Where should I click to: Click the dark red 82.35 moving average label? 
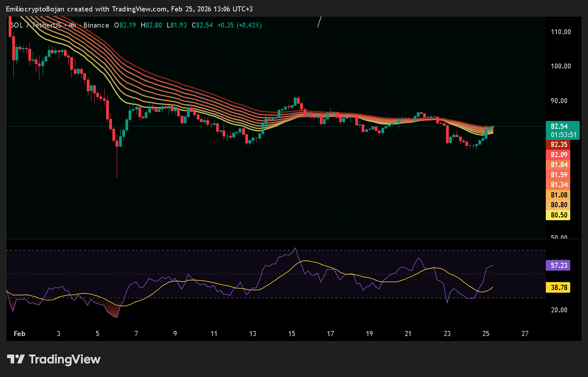(x=559, y=145)
